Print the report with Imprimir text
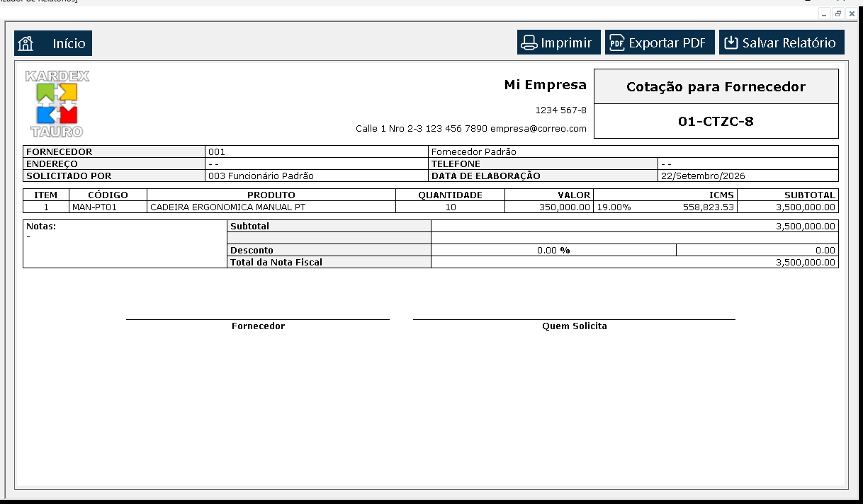The image size is (863, 504). [566, 43]
